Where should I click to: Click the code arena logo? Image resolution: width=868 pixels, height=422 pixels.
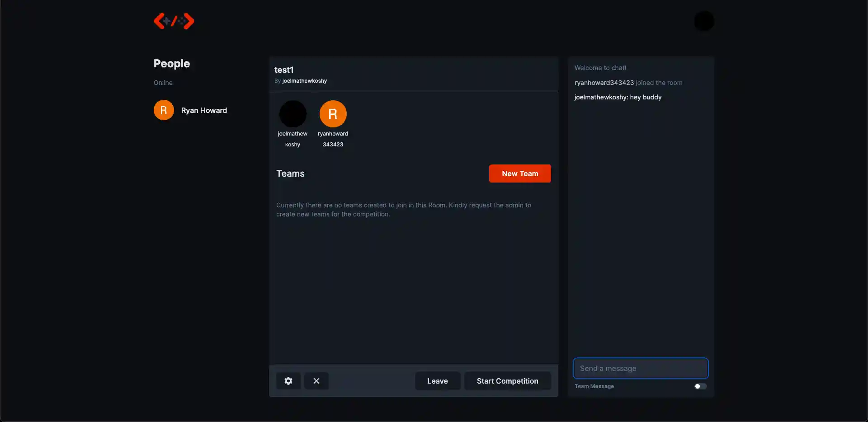click(x=174, y=21)
